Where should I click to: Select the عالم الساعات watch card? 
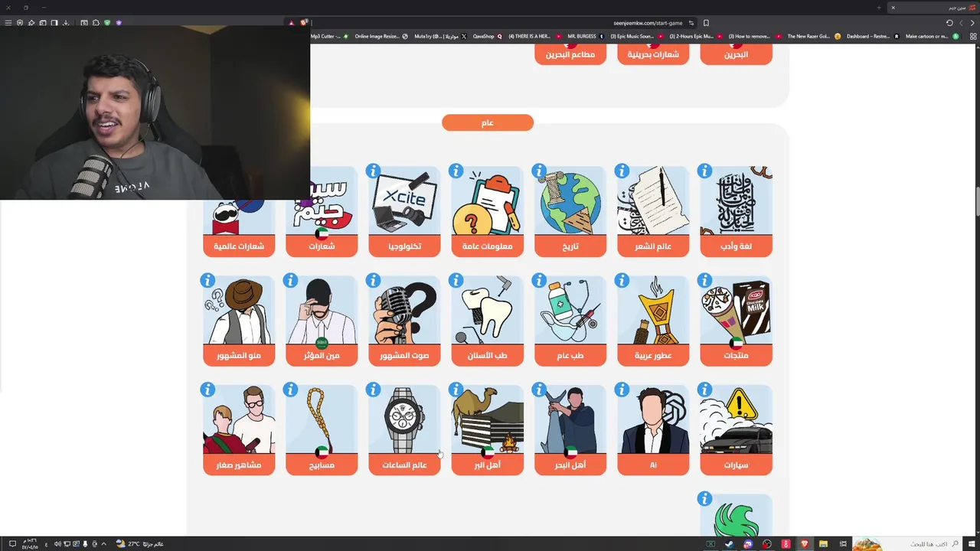pos(404,431)
